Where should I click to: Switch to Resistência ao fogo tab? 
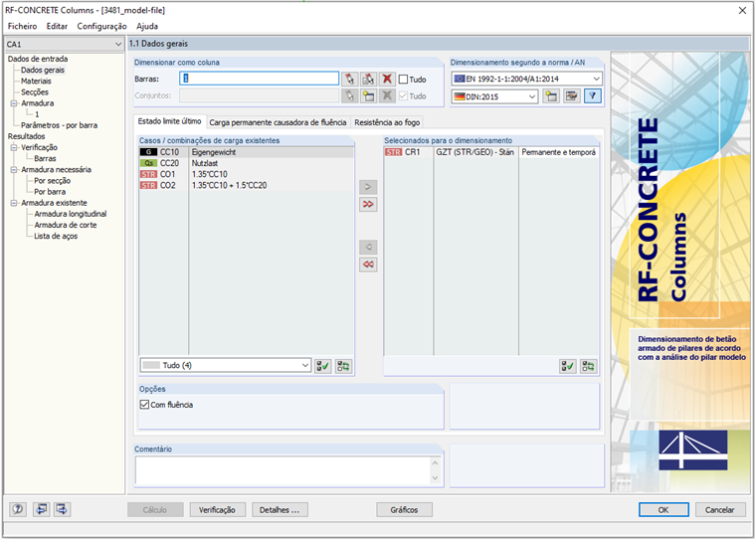point(387,122)
